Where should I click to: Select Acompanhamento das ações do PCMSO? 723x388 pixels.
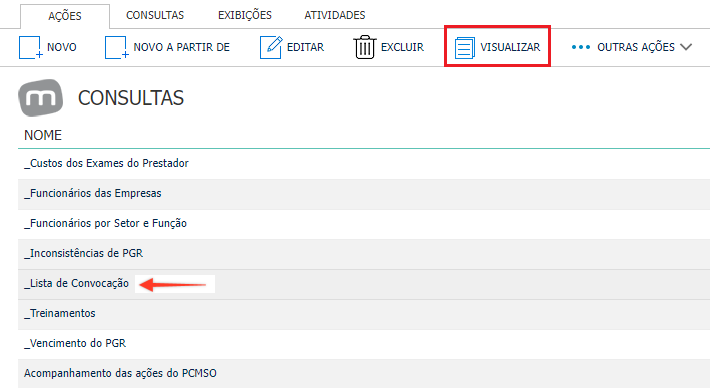364,373
